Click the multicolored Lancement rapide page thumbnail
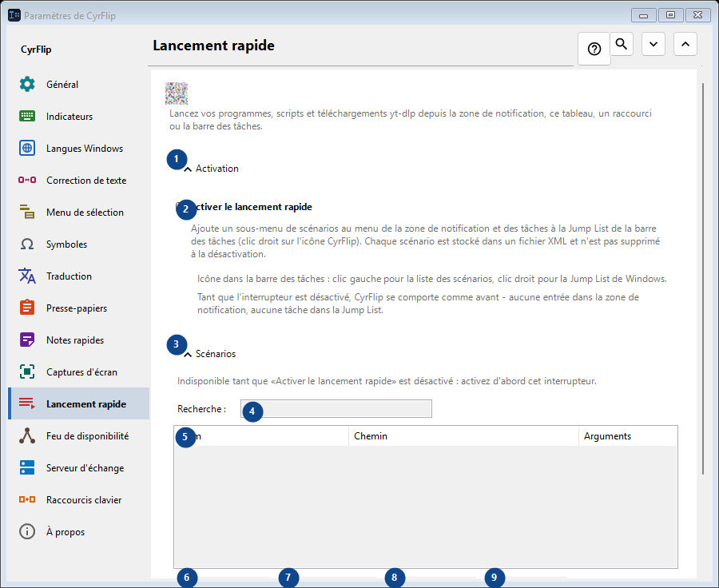Viewport: 719px width, 588px height. (177, 93)
